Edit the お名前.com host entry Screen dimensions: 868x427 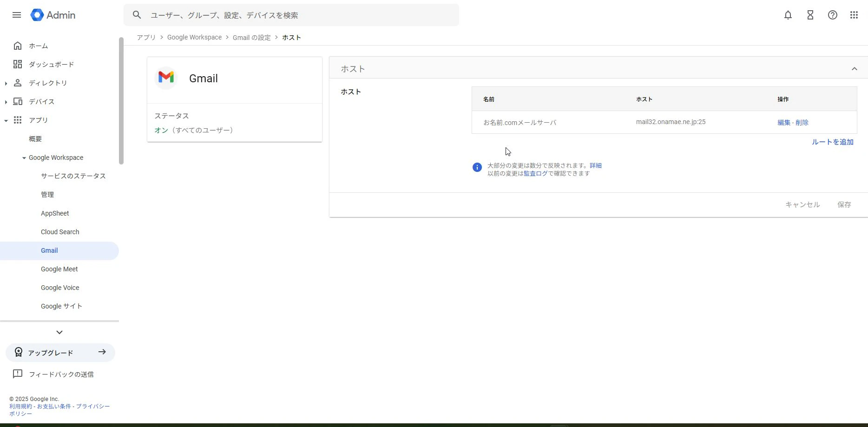pyautogui.click(x=784, y=123)
